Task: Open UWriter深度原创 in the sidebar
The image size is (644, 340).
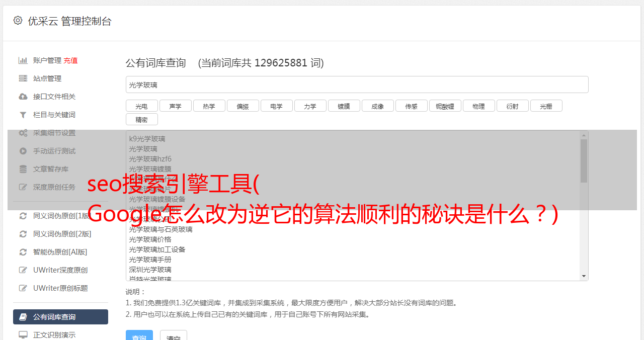Action: pyautogui.click(x=60, y=270)
